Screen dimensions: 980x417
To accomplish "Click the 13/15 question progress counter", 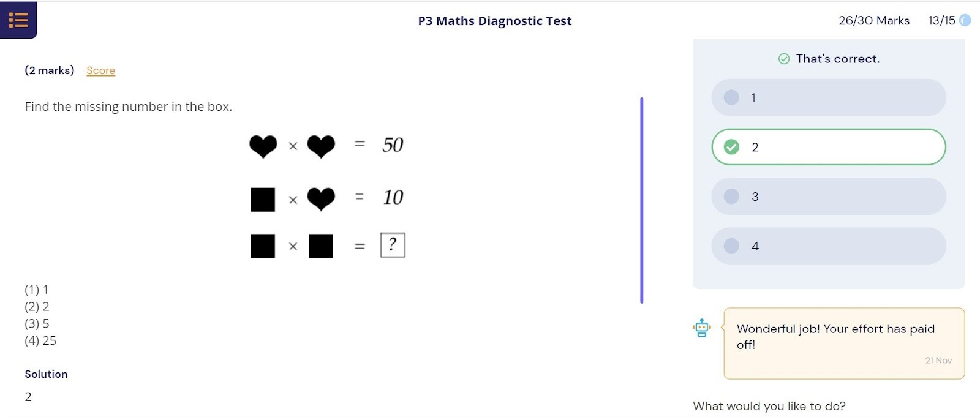I will pyautogui.click(x=941, y=20).
